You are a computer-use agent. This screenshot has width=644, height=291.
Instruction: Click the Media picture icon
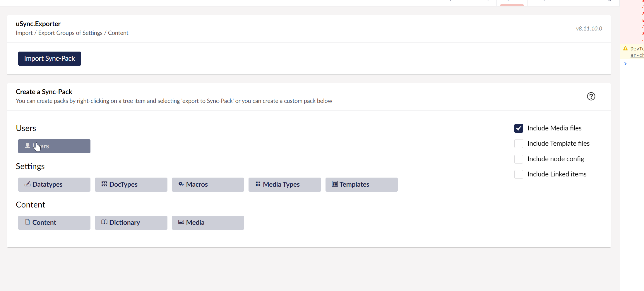(x=181, y=222)
